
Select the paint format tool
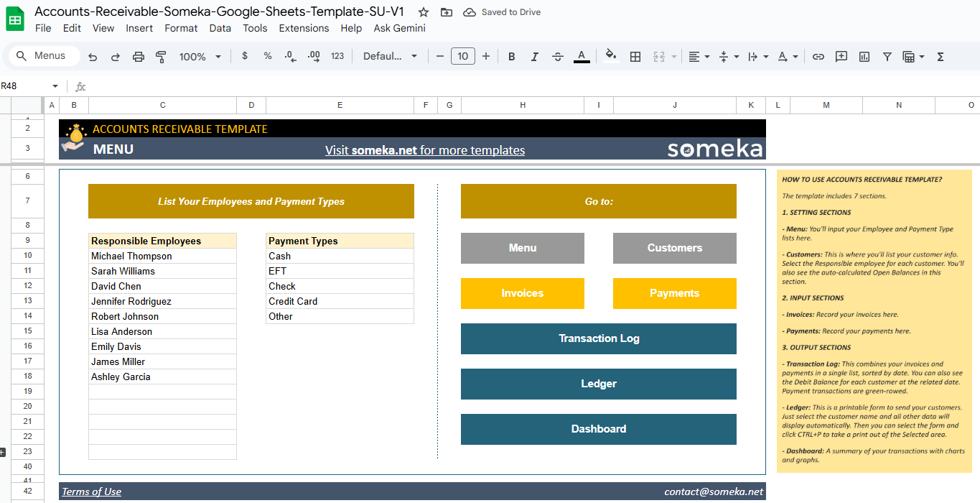coord(161,55)
